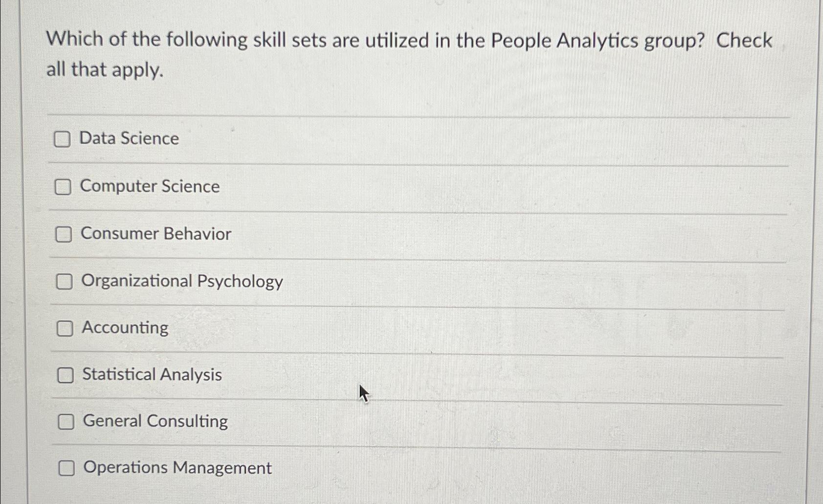The width and height of the screenshot is (823, 504).
Task: Check the Accounting checkbox
Action: pyautogui.click(x=66, y=328)
